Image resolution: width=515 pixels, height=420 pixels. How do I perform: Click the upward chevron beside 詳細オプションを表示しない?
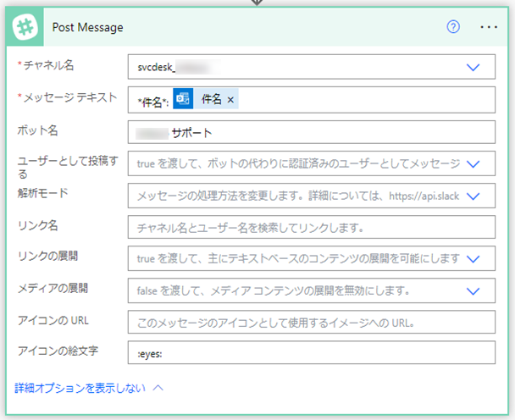click(x=158, y=388)
